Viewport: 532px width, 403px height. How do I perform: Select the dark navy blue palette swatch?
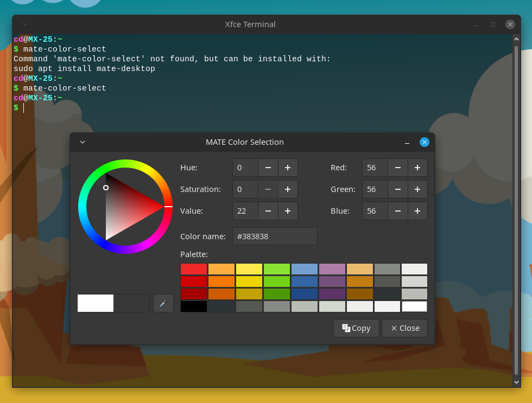(305, 294)
